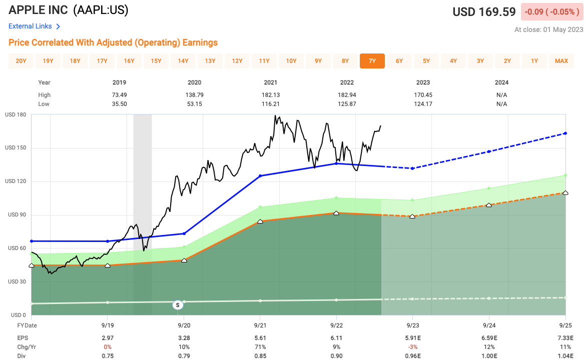Choose the 4Y range button
Screen dimensions: 588x364
coord(453,60)
